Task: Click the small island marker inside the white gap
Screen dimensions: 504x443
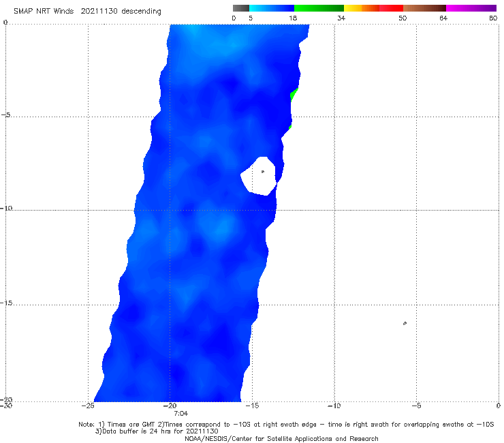Action: (263, 172)
